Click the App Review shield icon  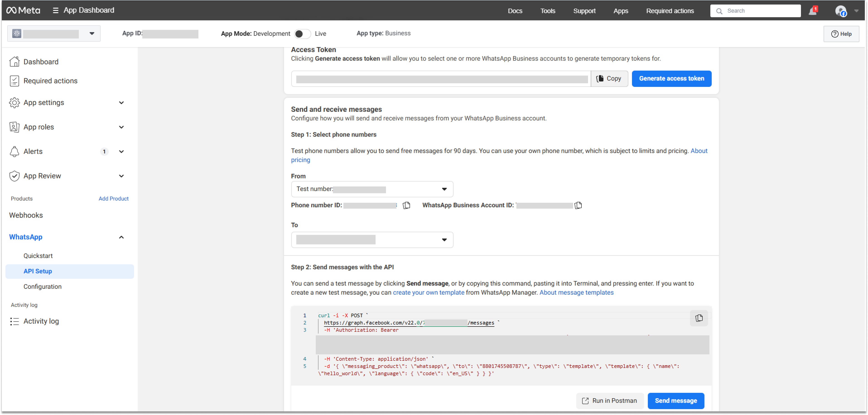coord(14,176)
